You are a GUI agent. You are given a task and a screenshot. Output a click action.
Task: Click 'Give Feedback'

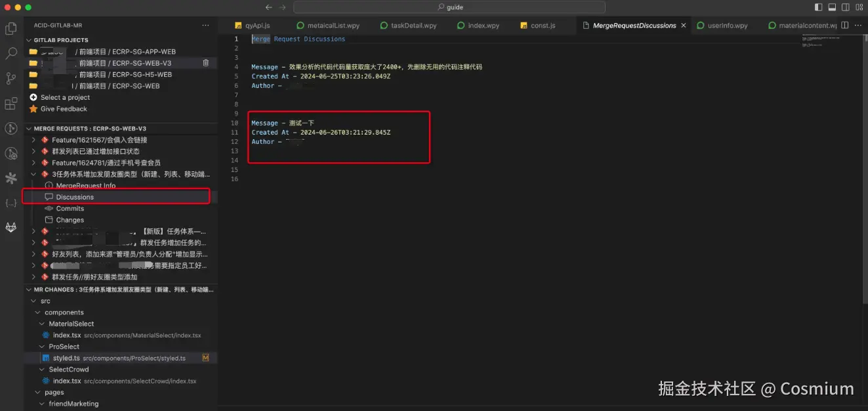point(64,109)
